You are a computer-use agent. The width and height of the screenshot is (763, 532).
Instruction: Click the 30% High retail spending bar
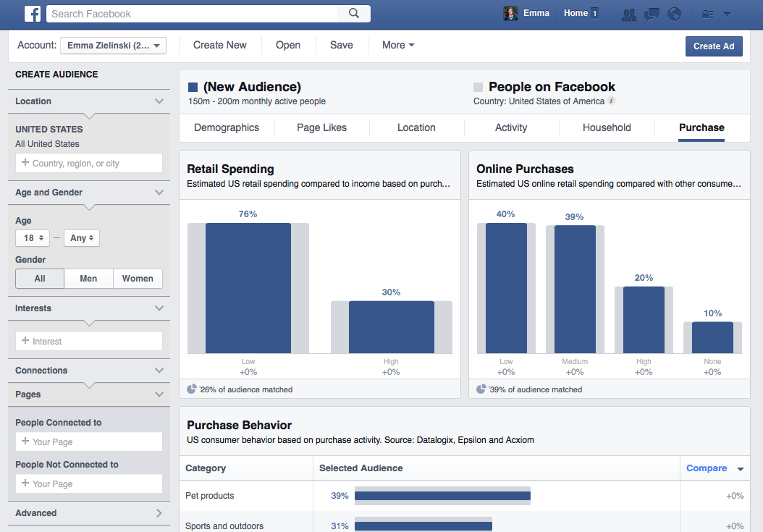click(391, 327)
